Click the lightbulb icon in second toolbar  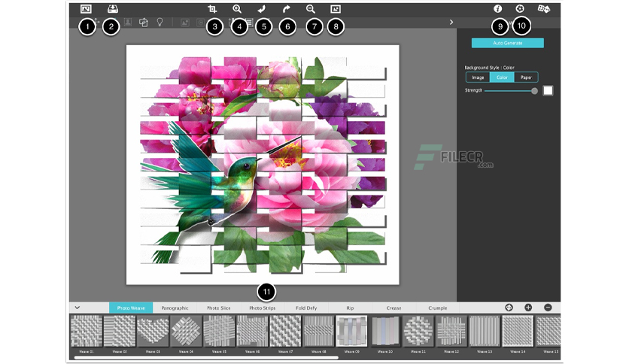pos(160,22)
